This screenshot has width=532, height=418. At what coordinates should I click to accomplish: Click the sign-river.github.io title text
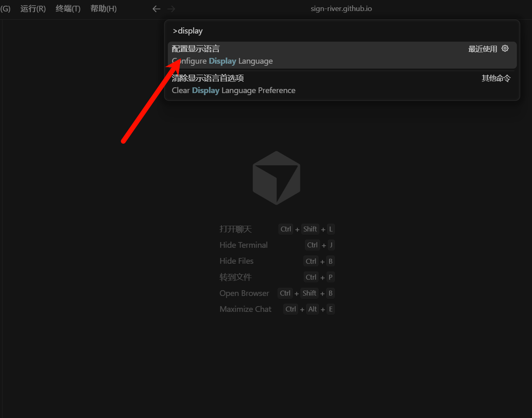tap(341, 9)
